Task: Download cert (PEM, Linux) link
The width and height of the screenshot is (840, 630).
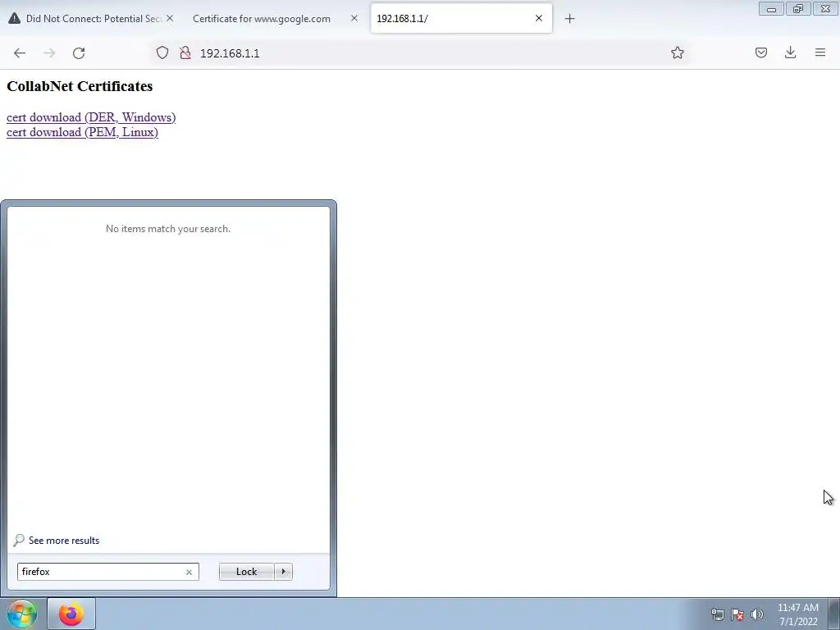Action: point(82,132)
